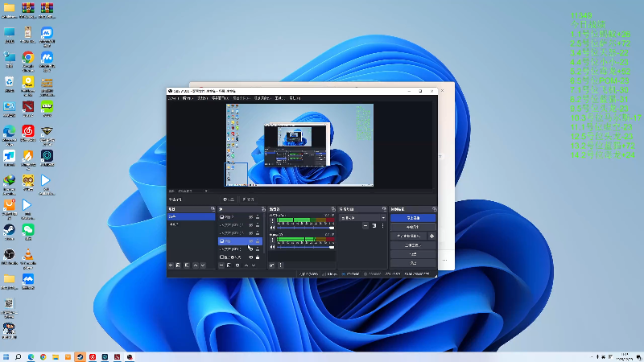This screenshot has width=644, height=362.
Task: Open the scene transition type dropdown
Action: (363, 218)
